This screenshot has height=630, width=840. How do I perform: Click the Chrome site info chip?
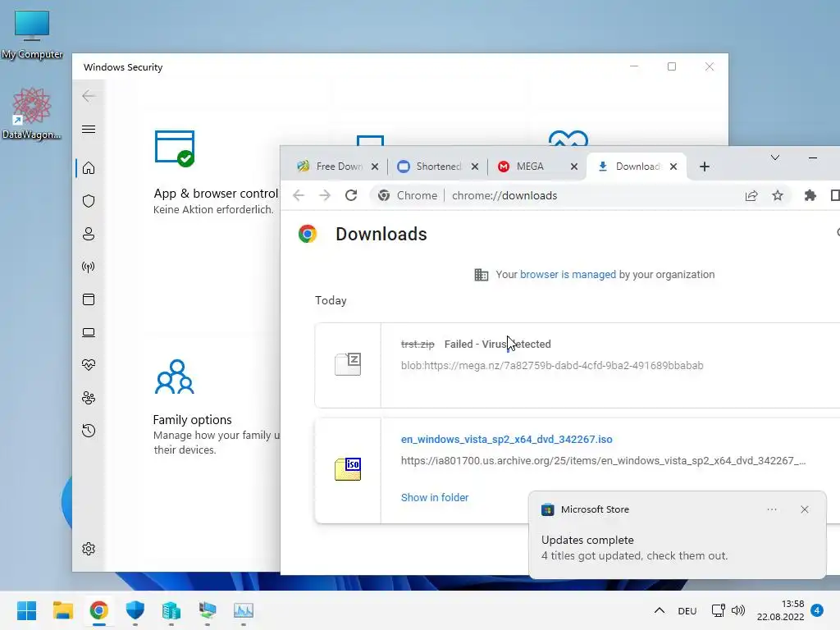coord(408,195)
